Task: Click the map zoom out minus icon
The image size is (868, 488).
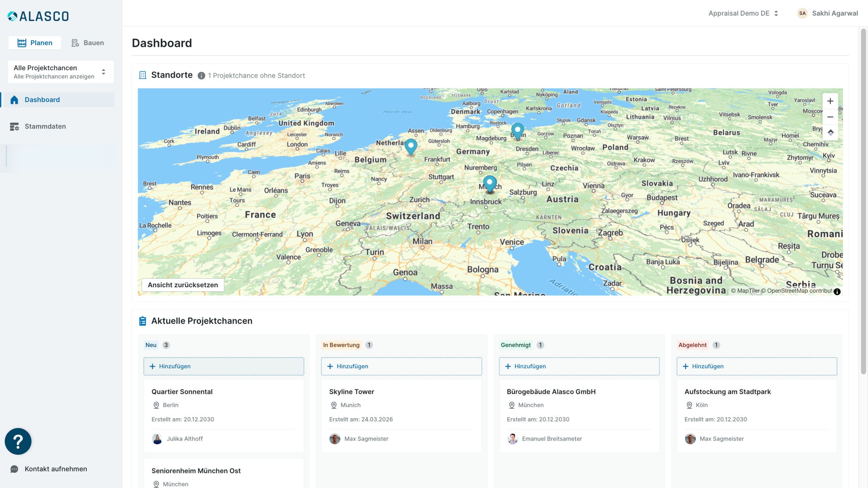Action: (830, 117)
